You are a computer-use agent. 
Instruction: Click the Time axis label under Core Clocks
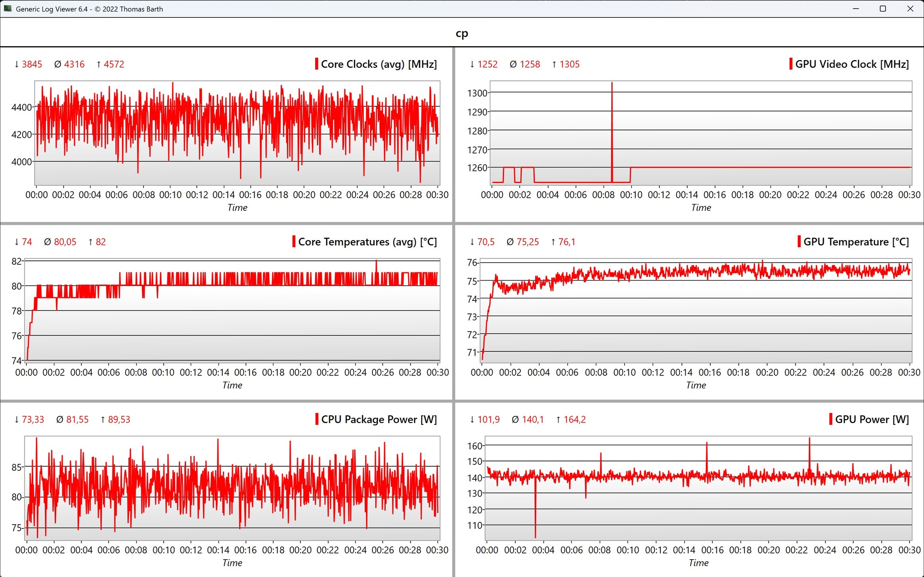coord(237,207)
